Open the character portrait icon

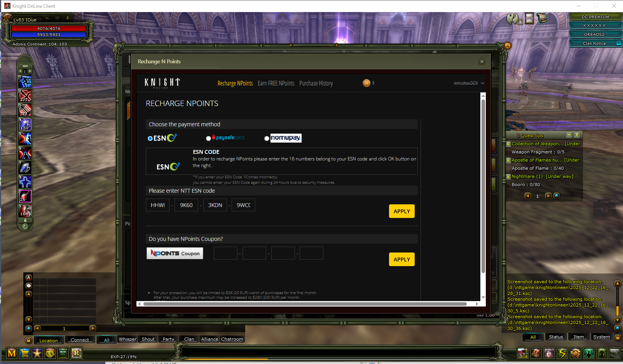549,353
